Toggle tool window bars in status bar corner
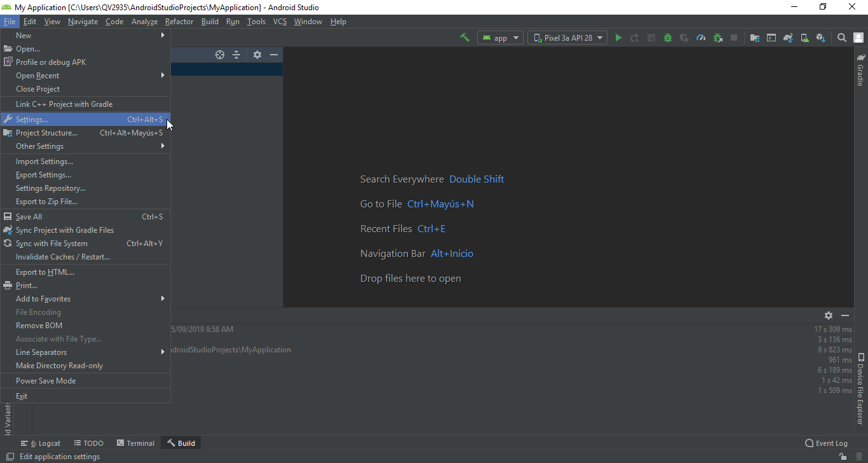 pyautogui.click(x=10, y=457)
